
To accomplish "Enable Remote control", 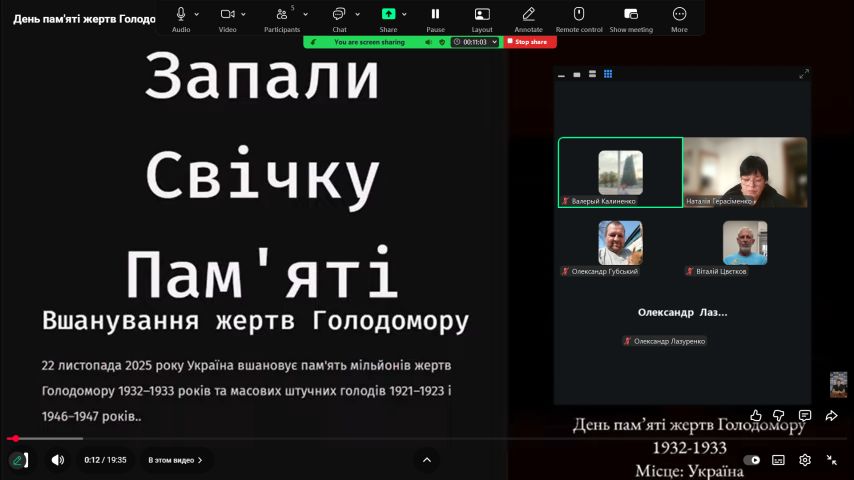I will pos(578,16).
